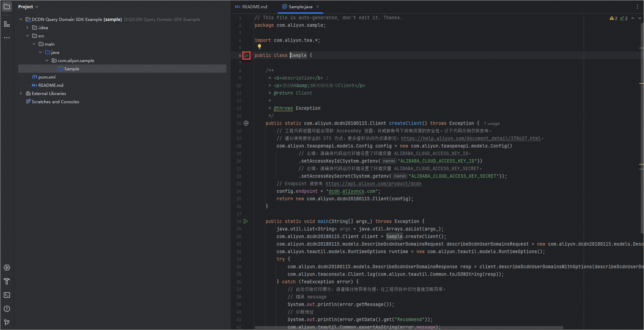Click the vertical editor scrollbar
The width and height of the screenshot is (644, 330).
pyautogui.click(x=642, y=129)
